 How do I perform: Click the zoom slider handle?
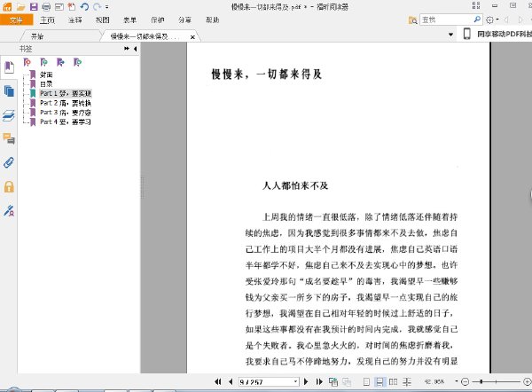[481, 382]
